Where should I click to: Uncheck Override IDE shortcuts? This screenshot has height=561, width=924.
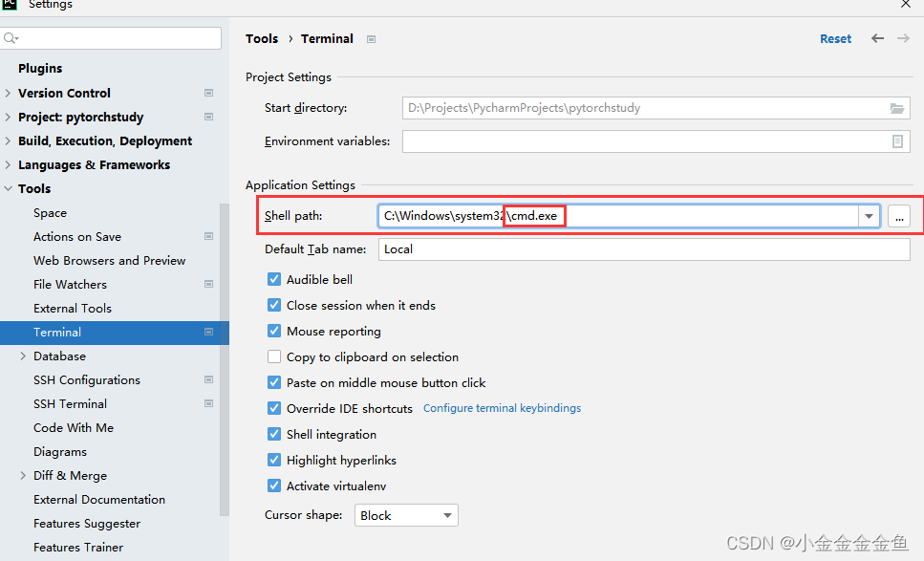274,408
